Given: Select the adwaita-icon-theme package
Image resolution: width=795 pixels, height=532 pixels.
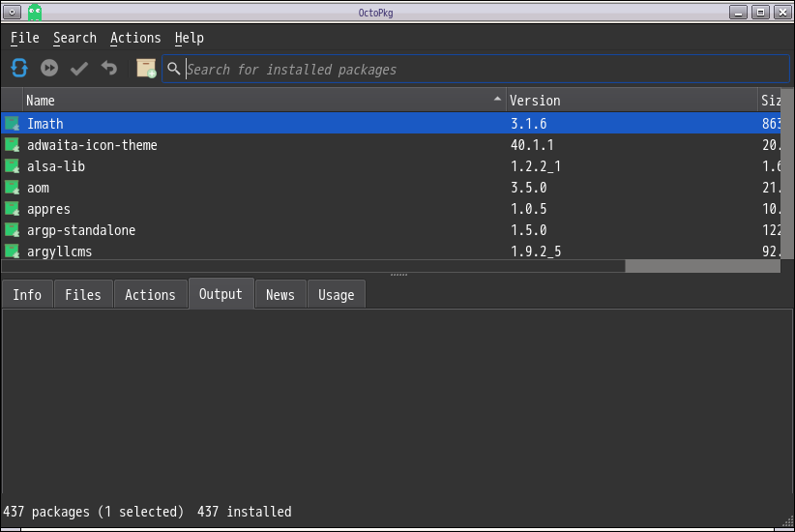Looking at the screenshot, I should click(x=391, y=144).
